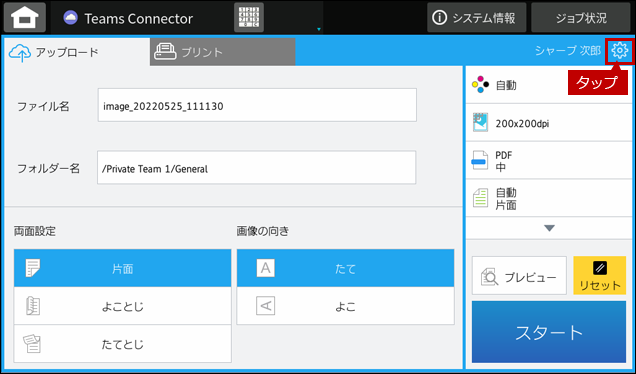Viewport: 636px width, 374px height.
Task: Open the PDF 中 file format setting
Action: 549,161
